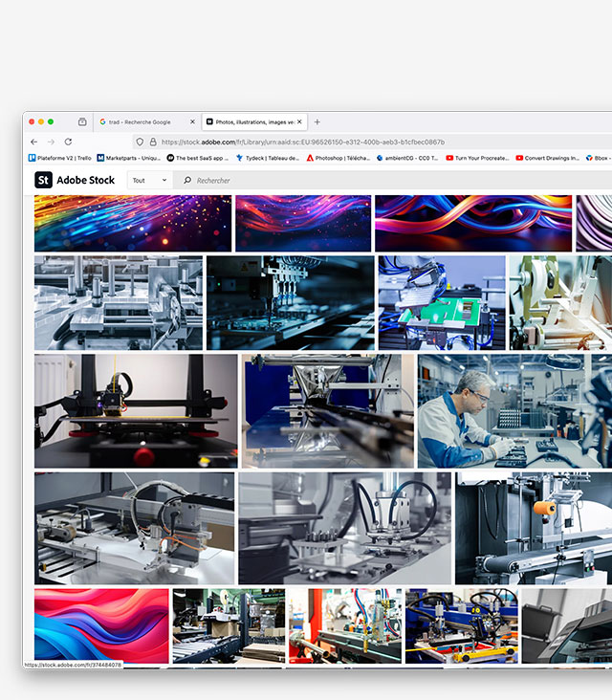Open the 'ambientCG - CC0 T...' bookmark
This screenshot has height=700, width=612.
click(407, 158)
